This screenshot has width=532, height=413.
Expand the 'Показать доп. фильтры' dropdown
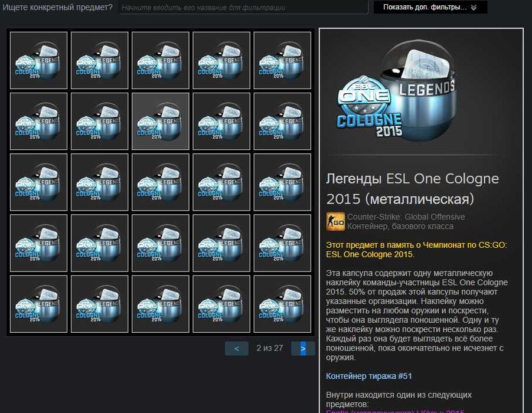(x=430, y=7)
